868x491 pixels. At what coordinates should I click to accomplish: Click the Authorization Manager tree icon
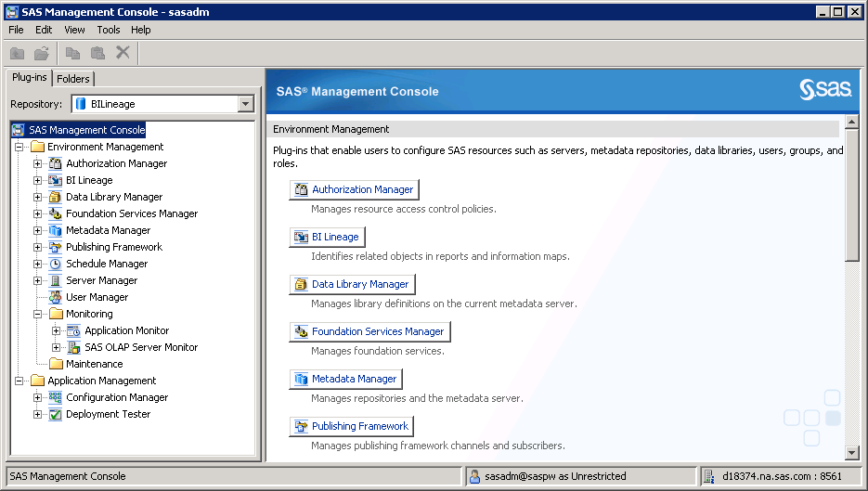pos(56,163)
